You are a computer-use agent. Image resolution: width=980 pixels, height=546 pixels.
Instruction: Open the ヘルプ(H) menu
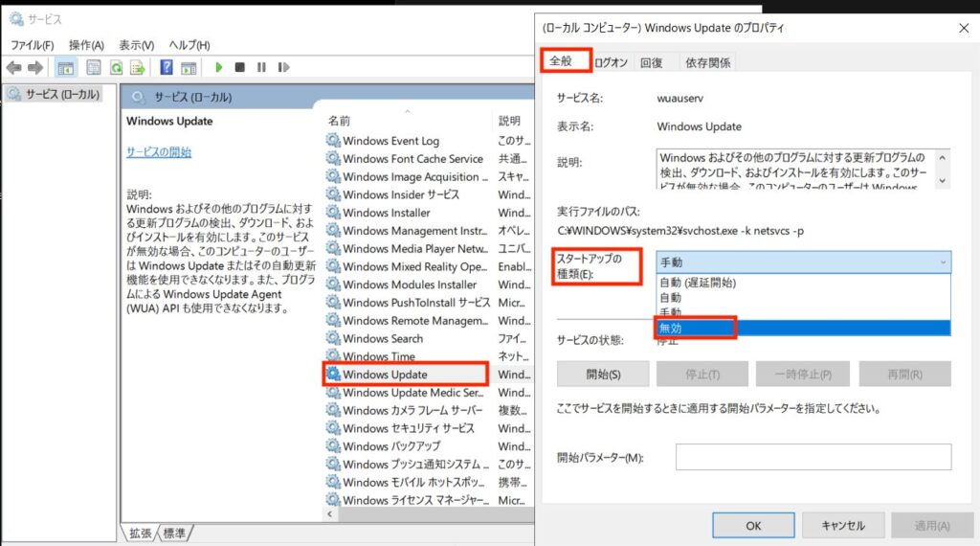[x=189, y=45]
